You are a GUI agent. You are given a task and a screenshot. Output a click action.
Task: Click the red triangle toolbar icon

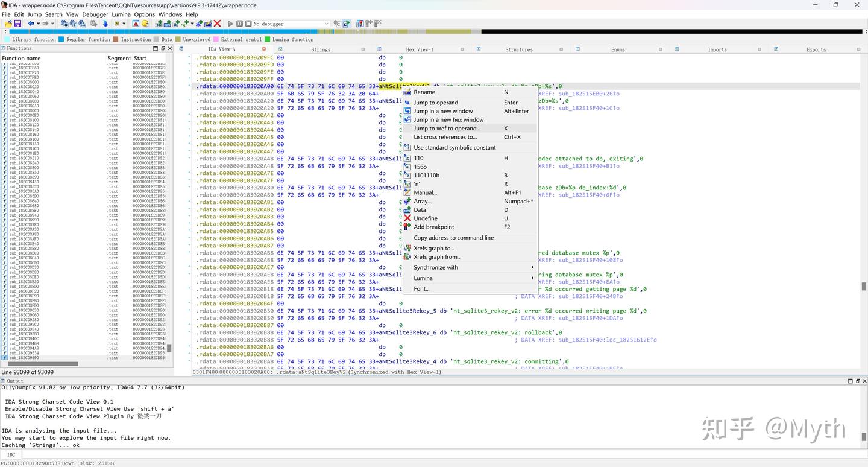click(x=136, y=24)
